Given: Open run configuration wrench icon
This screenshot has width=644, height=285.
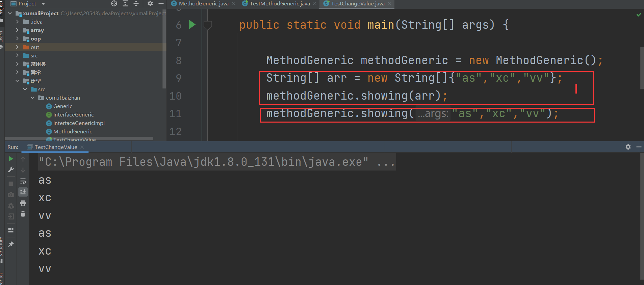Looking at the screenshot, I should [x=11, y=170].
